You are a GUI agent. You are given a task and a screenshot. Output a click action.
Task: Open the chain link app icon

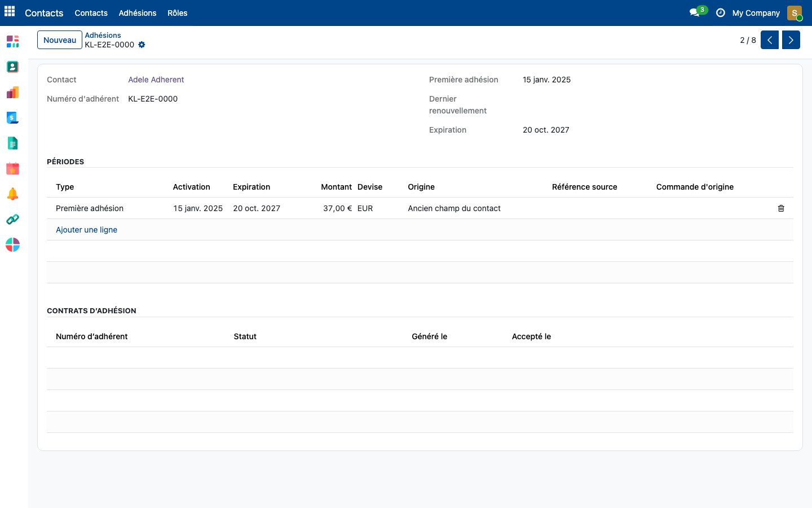12,219
